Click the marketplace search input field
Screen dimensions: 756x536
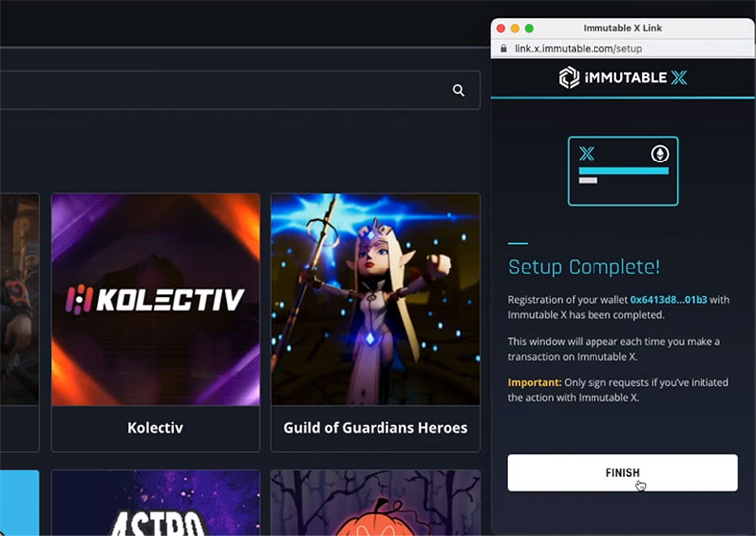click(240, 90)
